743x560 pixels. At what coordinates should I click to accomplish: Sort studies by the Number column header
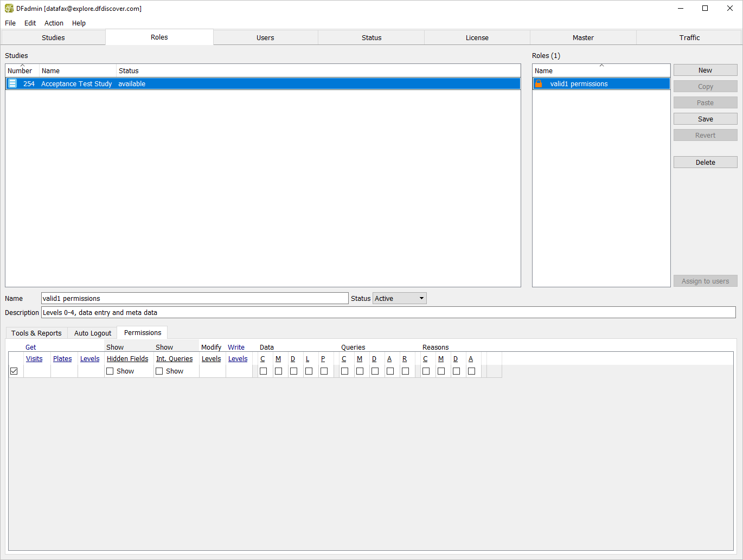click(20, 71)
